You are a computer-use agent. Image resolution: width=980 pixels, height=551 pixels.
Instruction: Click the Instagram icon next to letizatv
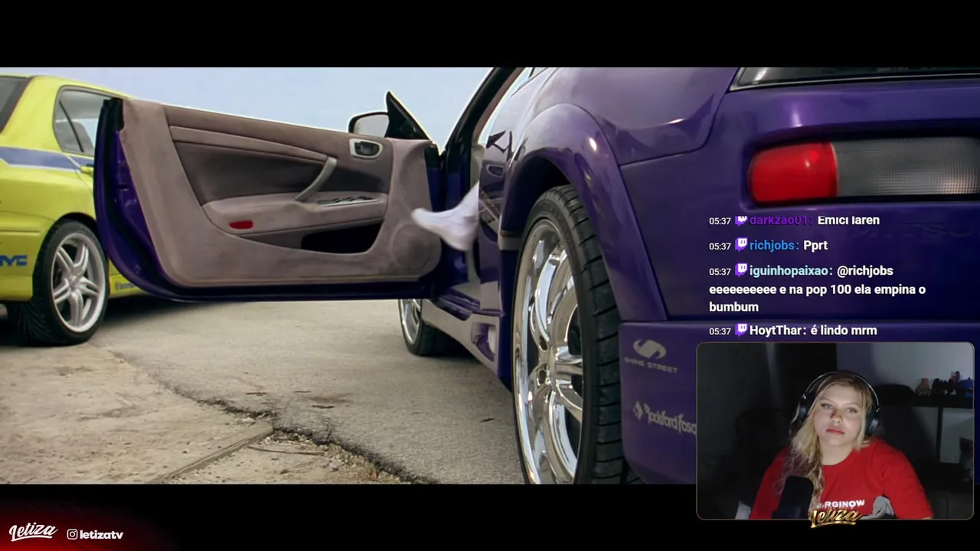click(x=72, y=534)
